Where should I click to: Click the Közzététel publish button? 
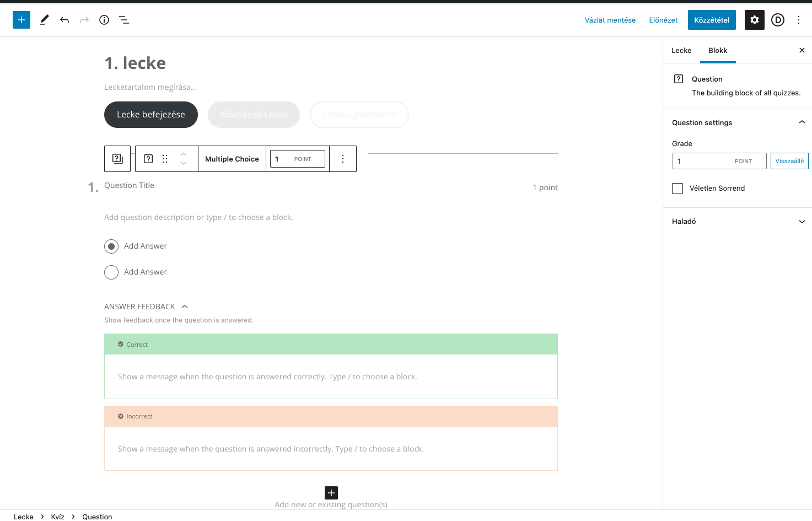click(x=711, y=19)
